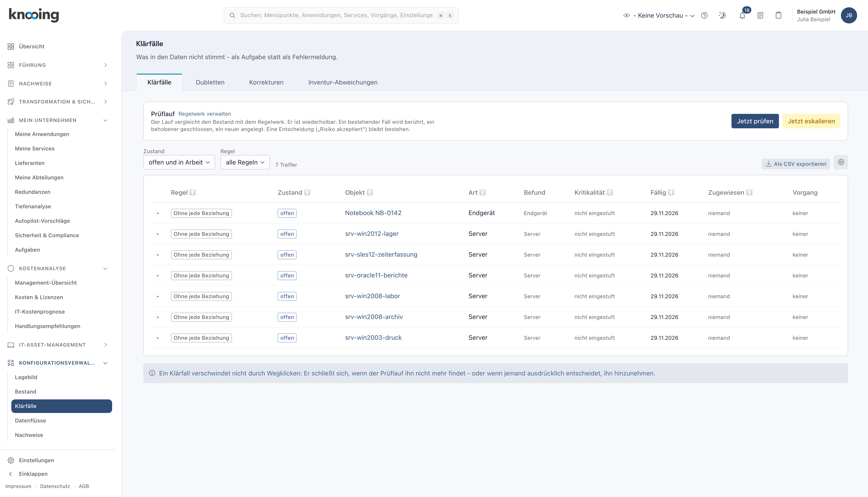
Task: Open the clipboard icon in header
Action: (x=778, y=15)
